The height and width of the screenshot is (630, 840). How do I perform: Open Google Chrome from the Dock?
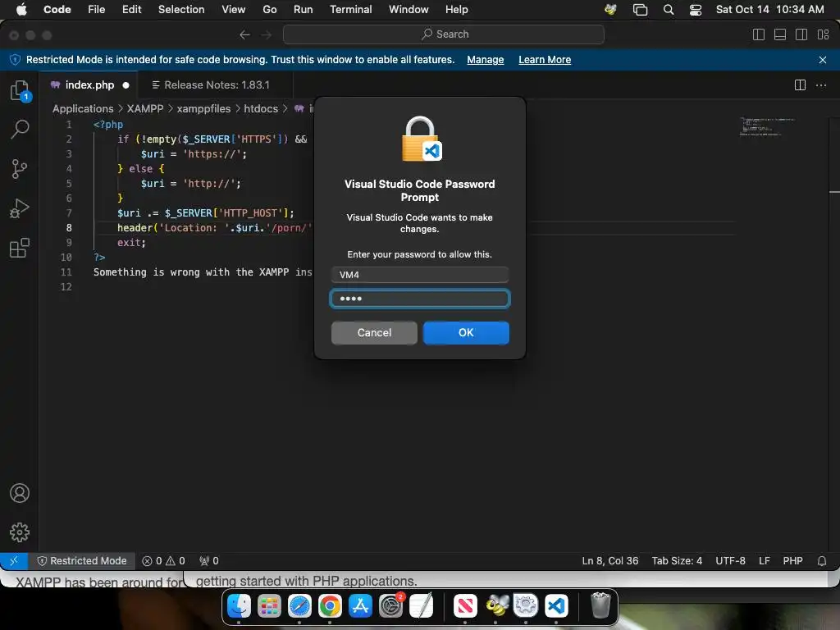pyautogui.click(x=330, y=606)
